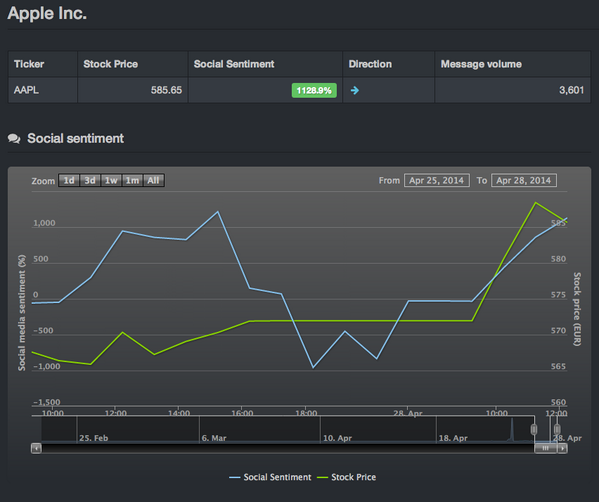Click the Message volume column header
Viewport: 599px width, 502px height.
[x=513, y=64]
